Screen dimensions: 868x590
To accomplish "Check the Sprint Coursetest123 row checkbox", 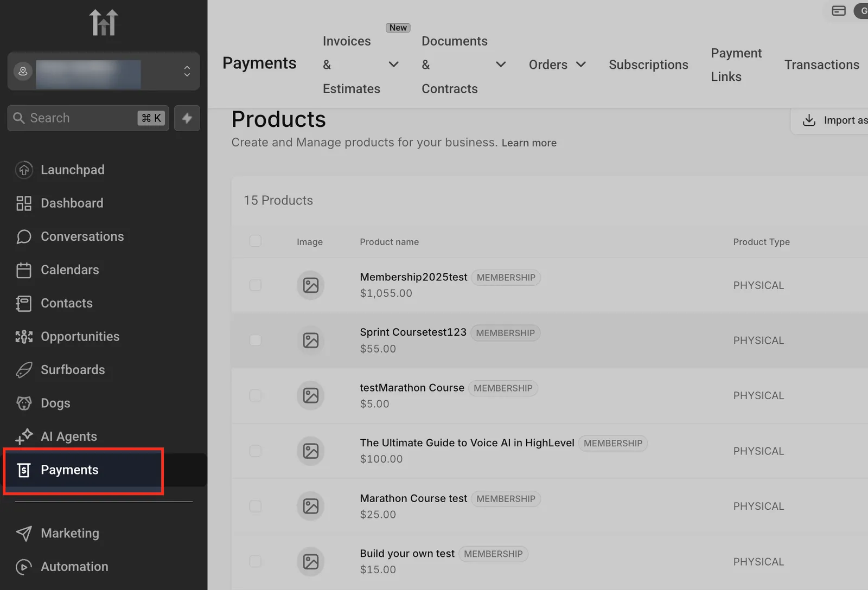I will click(255, 341).
